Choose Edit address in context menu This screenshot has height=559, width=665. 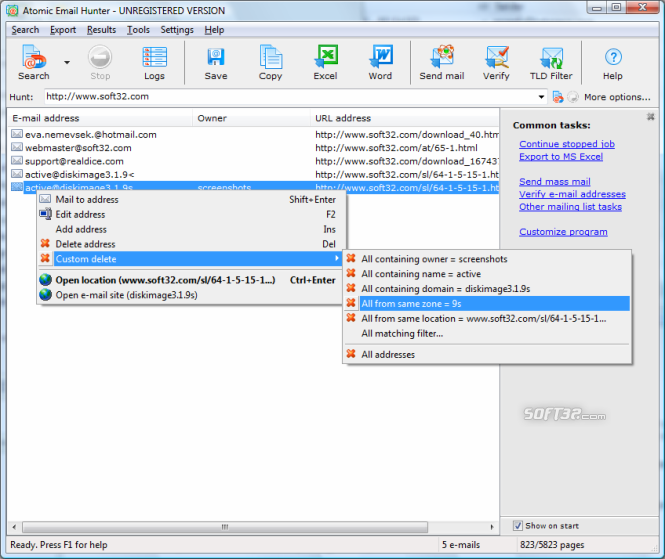(x=190, y=214)
